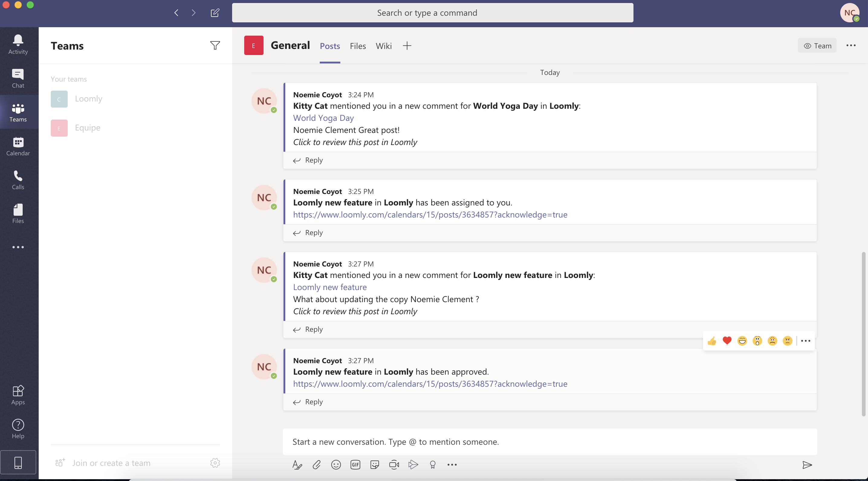Viewport: 868px width, 481px height.
Task: Click the Search or type a command bar
Action: tap(427, 13)
